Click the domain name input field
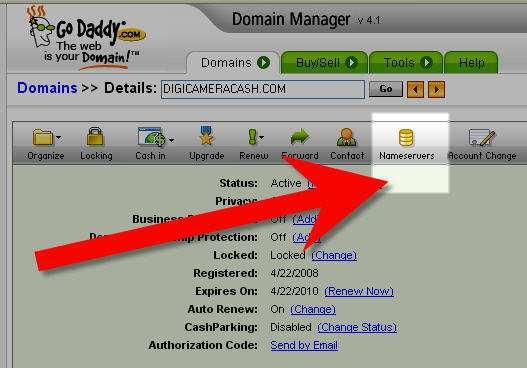 (x=263, y=89)
